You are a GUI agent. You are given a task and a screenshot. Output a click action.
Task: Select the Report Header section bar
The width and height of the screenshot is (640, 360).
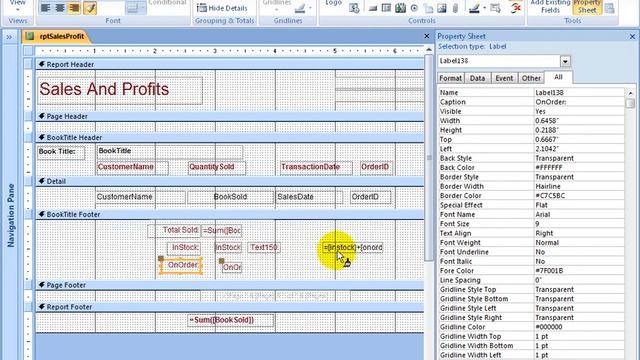230,64
